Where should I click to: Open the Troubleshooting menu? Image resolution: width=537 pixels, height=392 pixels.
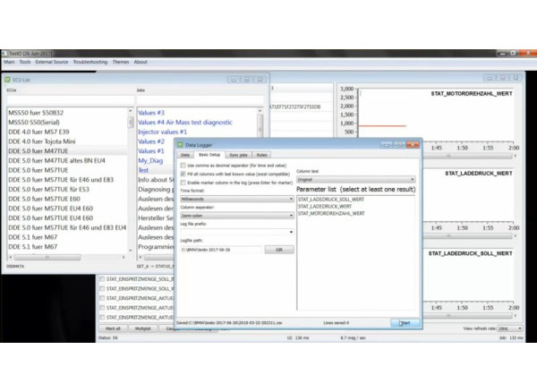point(89,62)
